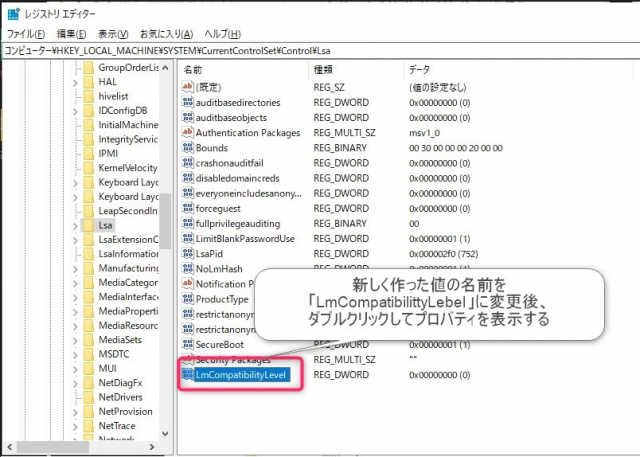Open the ファイル(F) menu
This screenshot has width=640, height=457.
point(26,34)
